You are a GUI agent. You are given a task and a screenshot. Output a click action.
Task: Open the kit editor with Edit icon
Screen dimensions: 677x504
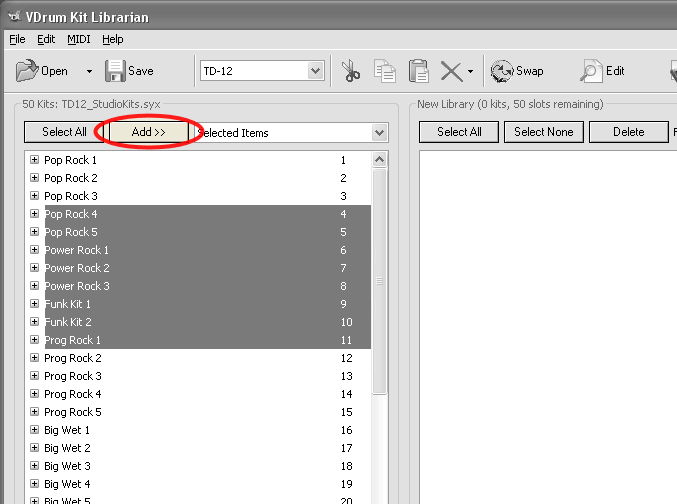pyautogui.click(x=591, y=71)
